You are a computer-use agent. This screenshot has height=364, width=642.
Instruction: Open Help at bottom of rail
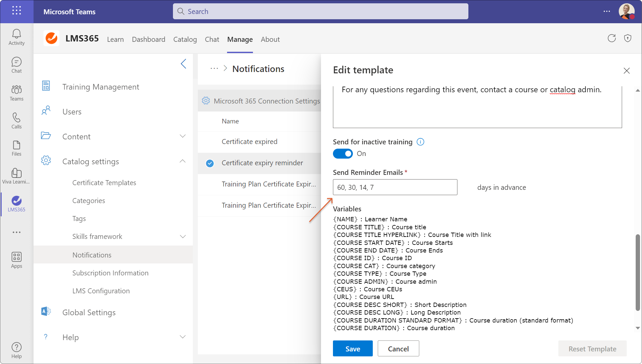point(17,350)
